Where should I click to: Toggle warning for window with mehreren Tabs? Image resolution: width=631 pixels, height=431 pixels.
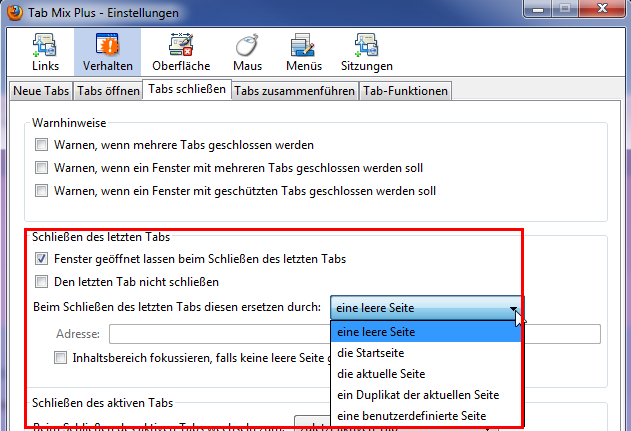pyautogui.click(x=41, y=167)
